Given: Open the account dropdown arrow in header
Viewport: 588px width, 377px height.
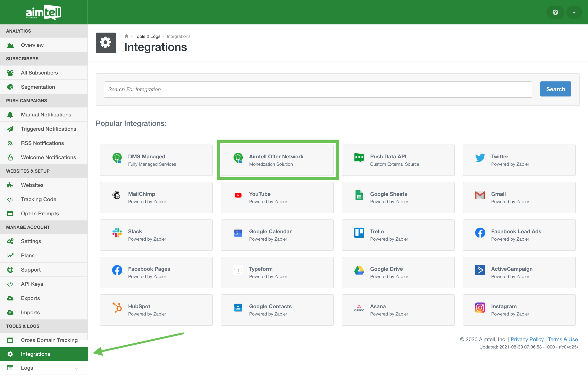Looking at the screenshot, I should (574, 12).
